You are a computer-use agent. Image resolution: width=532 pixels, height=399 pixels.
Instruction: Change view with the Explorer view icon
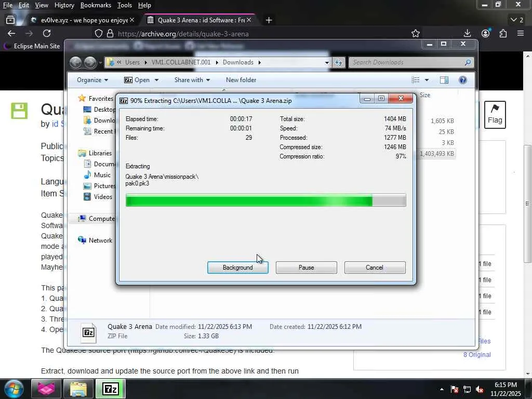click(415, 80)
